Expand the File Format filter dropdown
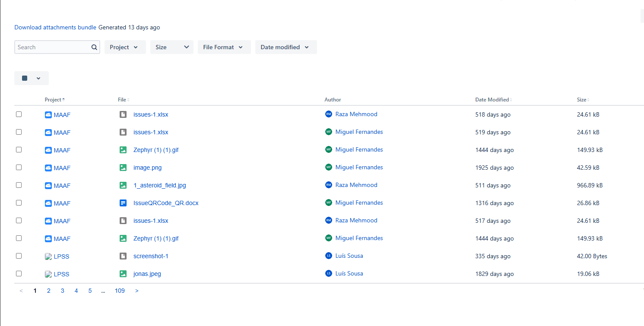This screenshot has height=326, width=644. coord(224,47)
